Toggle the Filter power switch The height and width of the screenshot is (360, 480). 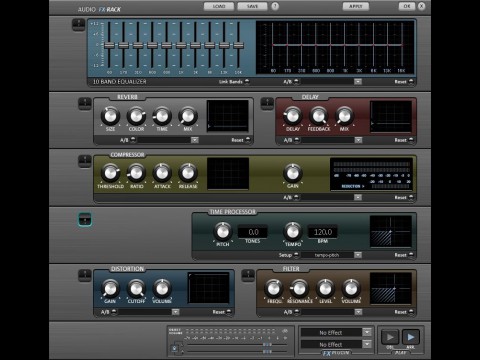[248, 275]
